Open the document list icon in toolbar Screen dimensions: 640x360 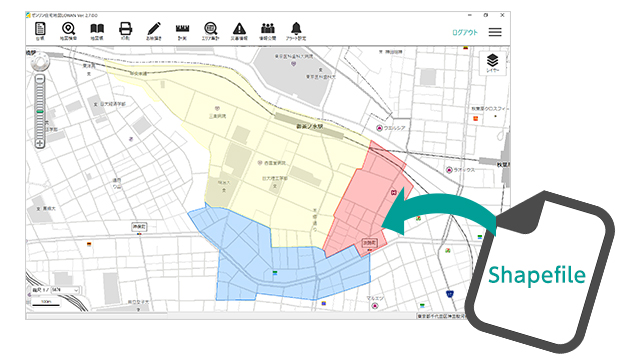click(40, 31)
